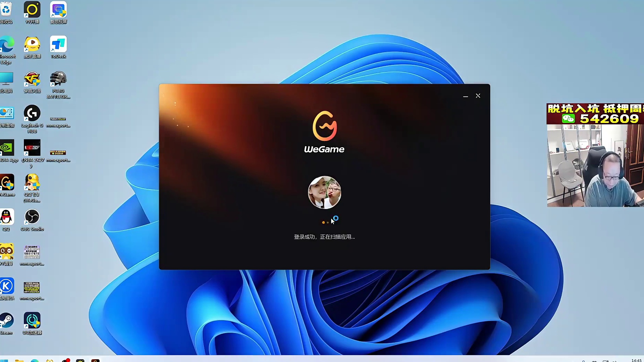This screenshot has width=644, height=362.
Task: Select the PUBG BATTLEGROUNDS desktop shortcut
Action: [58, 85]
